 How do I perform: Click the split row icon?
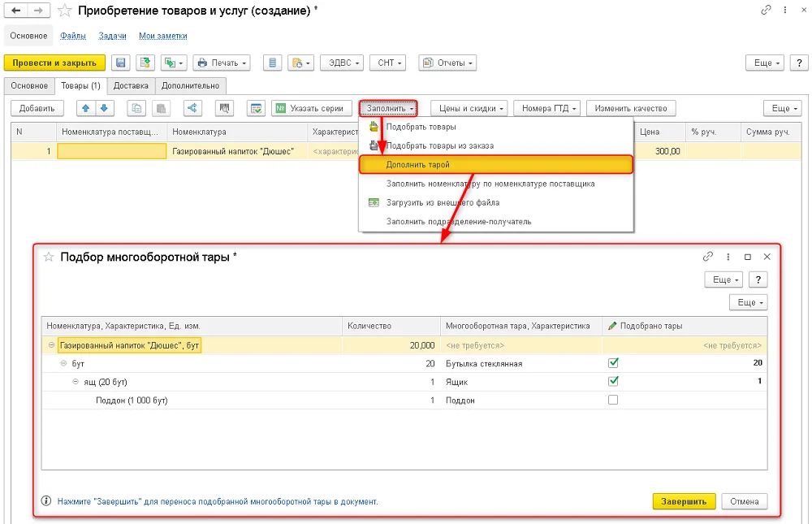(192, 108)
